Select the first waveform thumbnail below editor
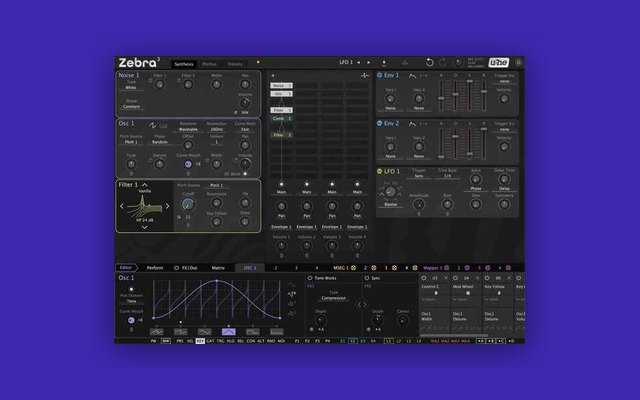The height and width of the screenshot is (400, 640). point(157,331)
